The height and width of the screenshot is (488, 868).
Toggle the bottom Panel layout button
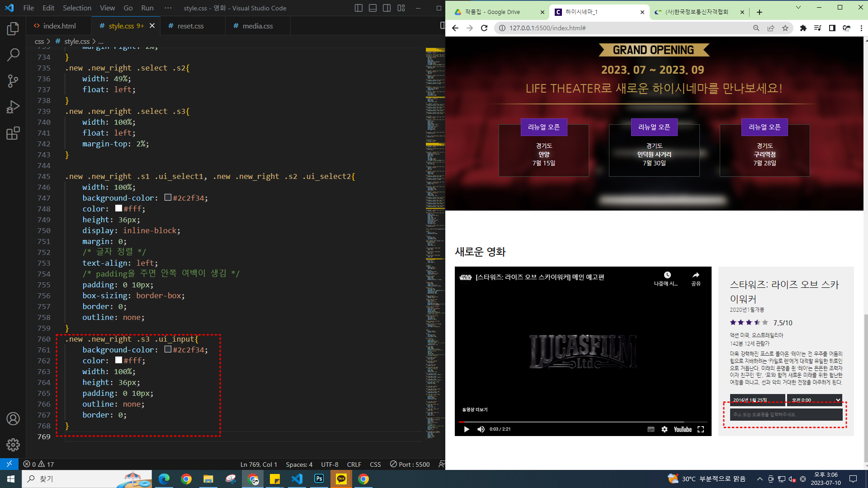[x=373, y=8]
